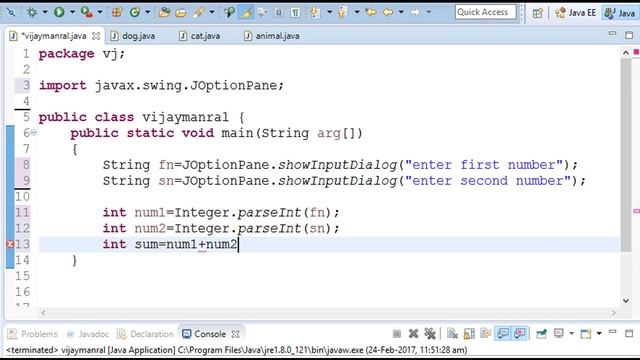This screenshot has height=360, width=640.
Task: Open the Debug button dropdown arrow
Action: (x=45, y=13)
